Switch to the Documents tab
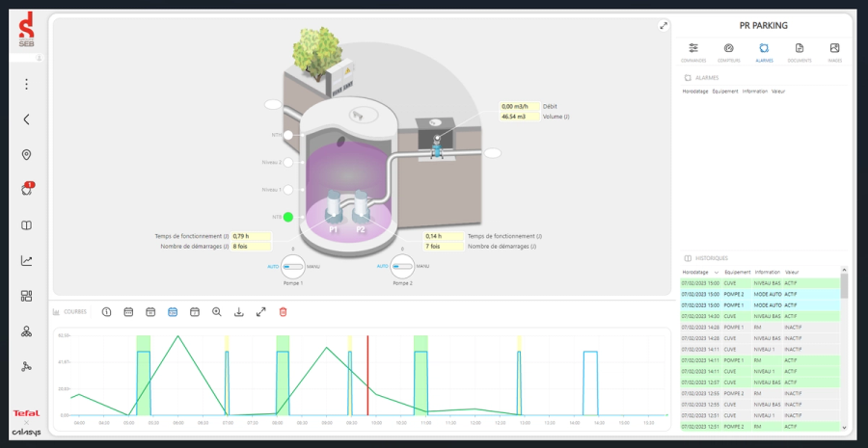Viewport: 868px width, 448px height. (x=800, y=53)
